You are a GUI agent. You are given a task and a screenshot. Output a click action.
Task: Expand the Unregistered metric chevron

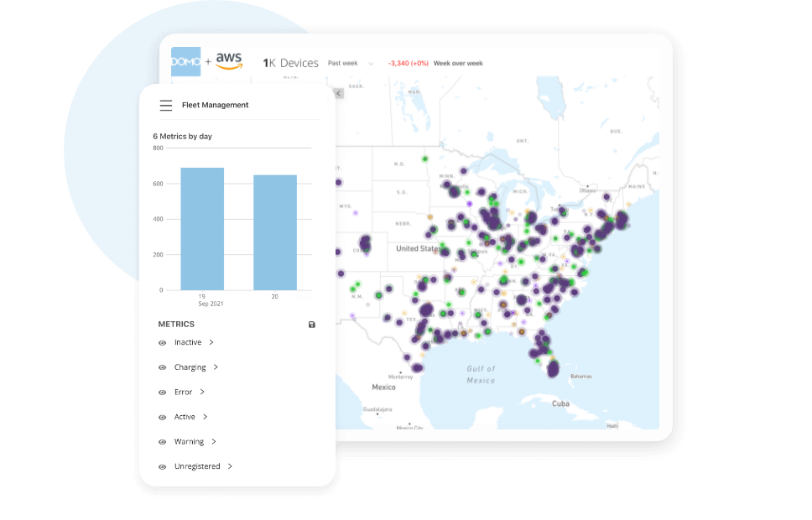230,466
